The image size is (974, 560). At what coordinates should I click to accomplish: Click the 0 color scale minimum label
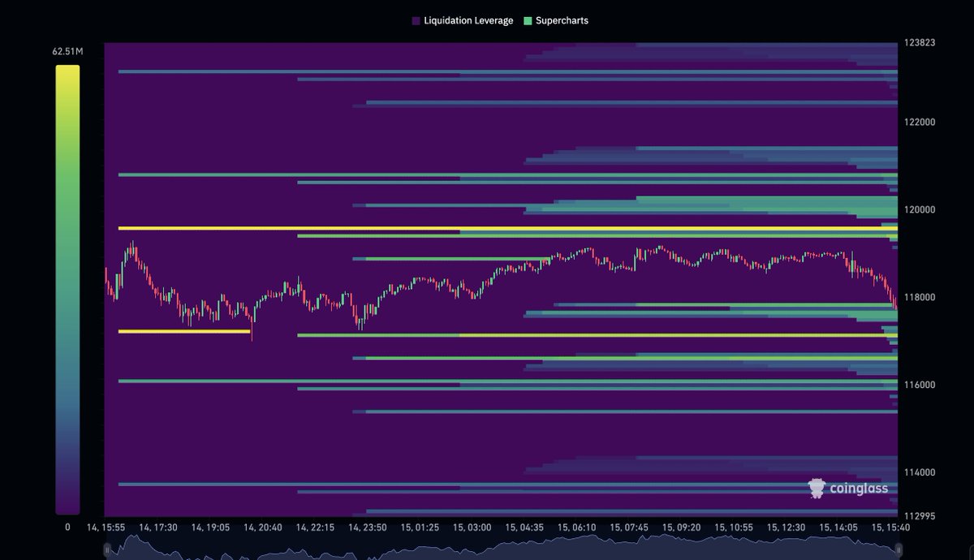point(67,528)
